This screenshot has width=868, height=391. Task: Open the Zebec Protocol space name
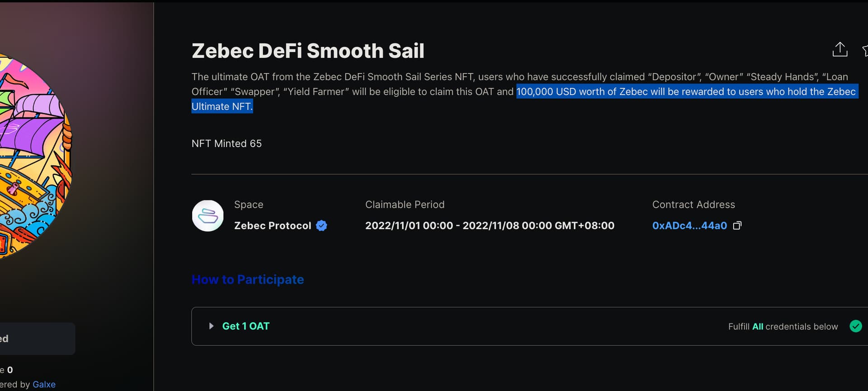coord(273,225)
